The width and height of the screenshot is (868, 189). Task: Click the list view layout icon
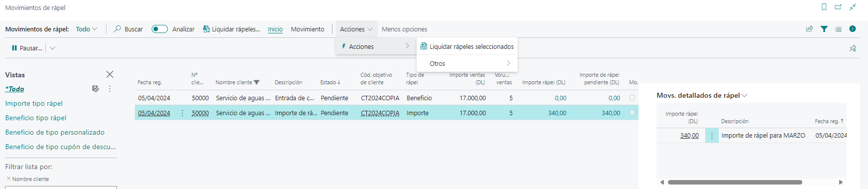click(x=838, y=29)
